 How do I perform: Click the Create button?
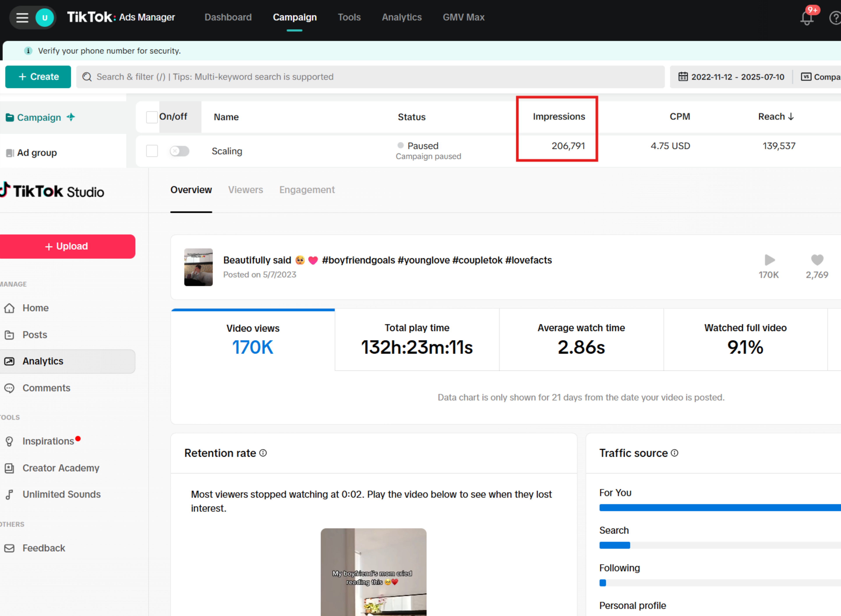(38, 77)
